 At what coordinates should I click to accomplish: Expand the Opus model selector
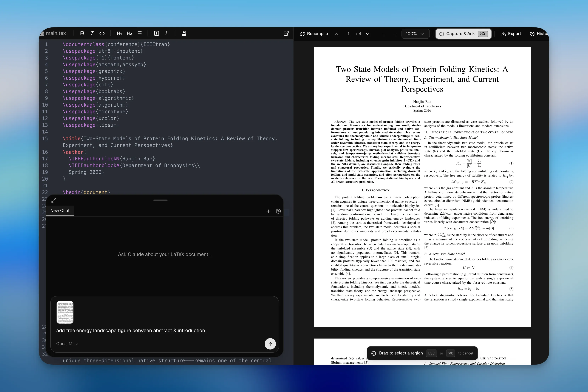pos(67,344)
